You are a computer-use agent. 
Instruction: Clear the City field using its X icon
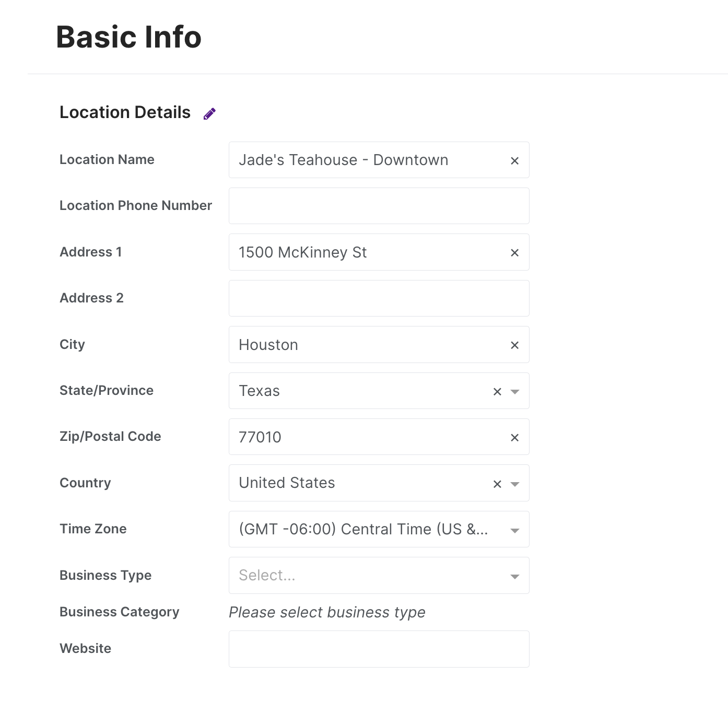click(x=515, y=345)
